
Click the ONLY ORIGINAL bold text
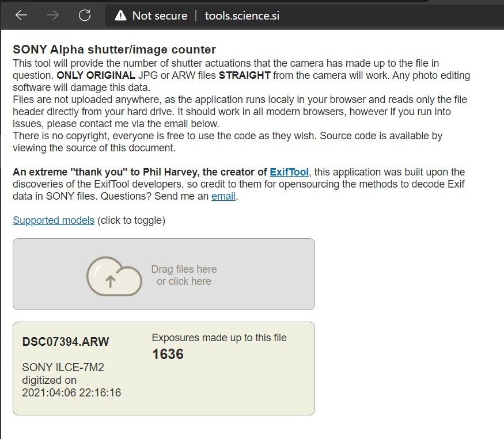pyautogui.click(x=96, y=75)
